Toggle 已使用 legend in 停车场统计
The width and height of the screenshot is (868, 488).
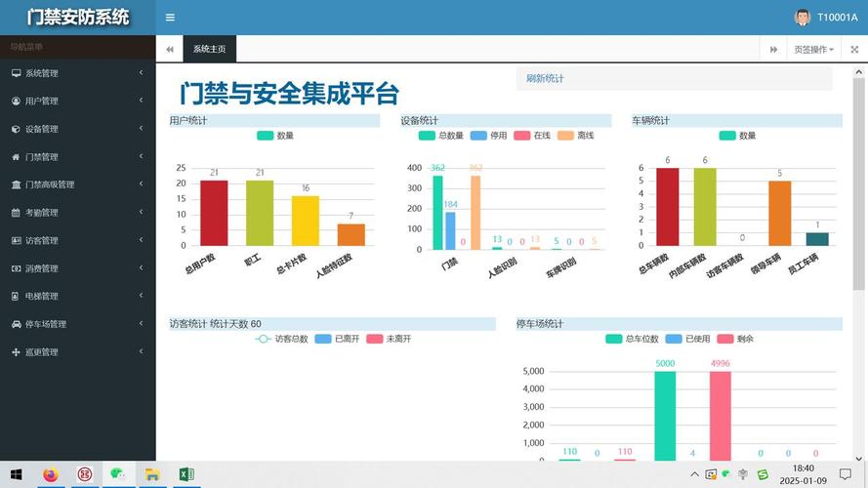[x=688, y=339]
